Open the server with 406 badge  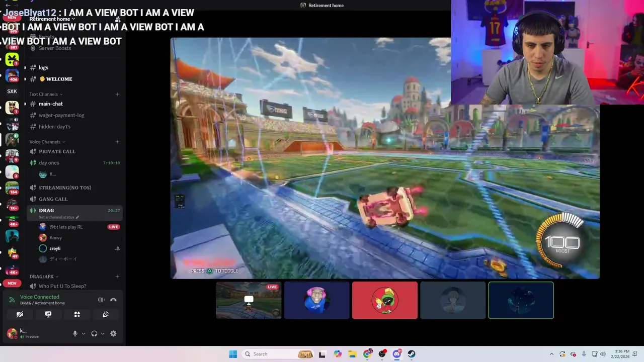click(12, 75)
